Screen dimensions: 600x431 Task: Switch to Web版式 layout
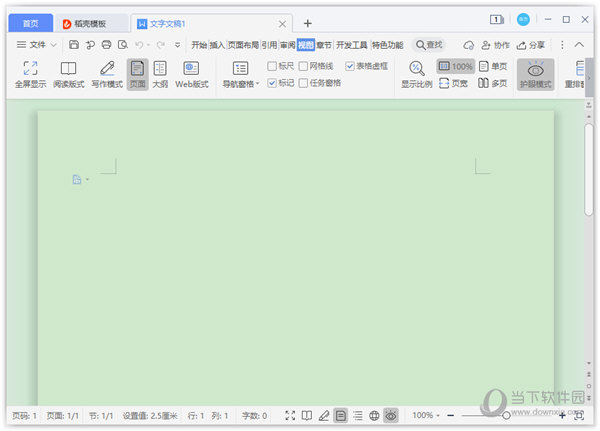[192, 75]
